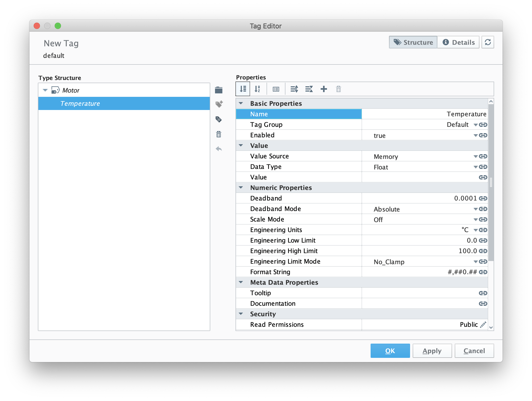Click the Engineering High Limit value 100.0

[468, 251]
